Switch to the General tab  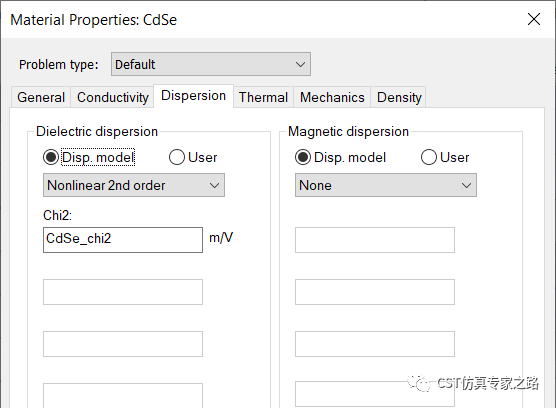41,97
